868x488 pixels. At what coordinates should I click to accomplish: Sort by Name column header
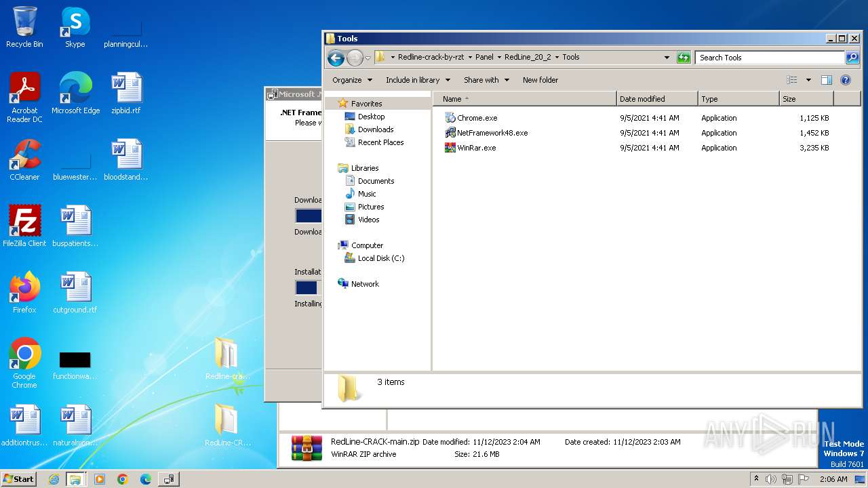point(526,99)
